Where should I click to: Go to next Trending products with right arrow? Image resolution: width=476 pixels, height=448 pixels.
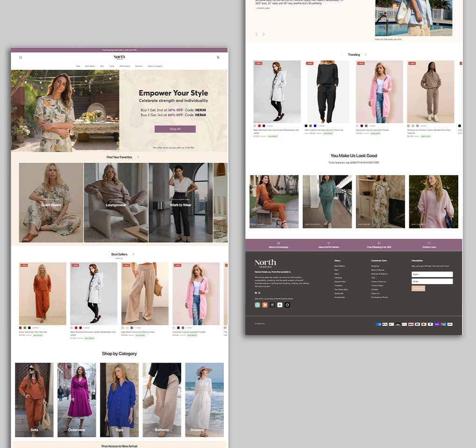coord(366,55)
